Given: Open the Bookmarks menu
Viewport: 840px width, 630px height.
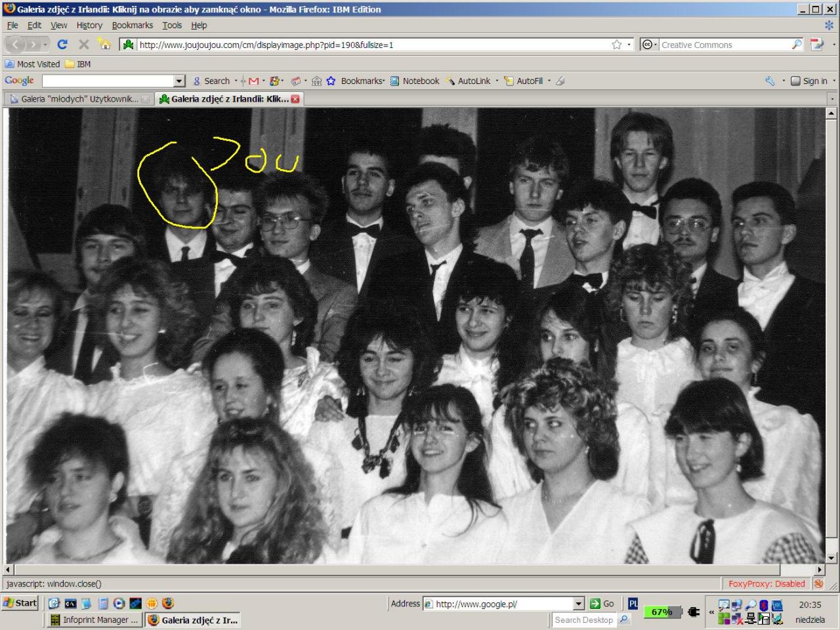Looking at the screenshot, I should click(x=132, y=25).
